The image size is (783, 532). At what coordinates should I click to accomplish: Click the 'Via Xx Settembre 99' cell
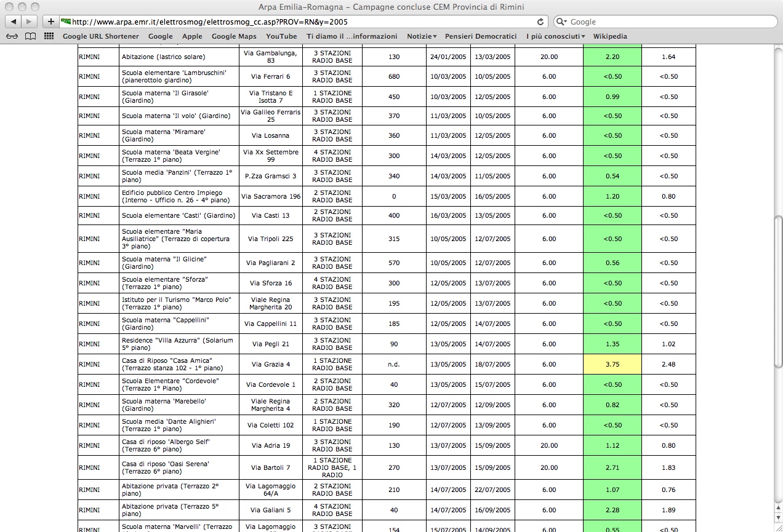pyautogui.click(x=271, y=156)
